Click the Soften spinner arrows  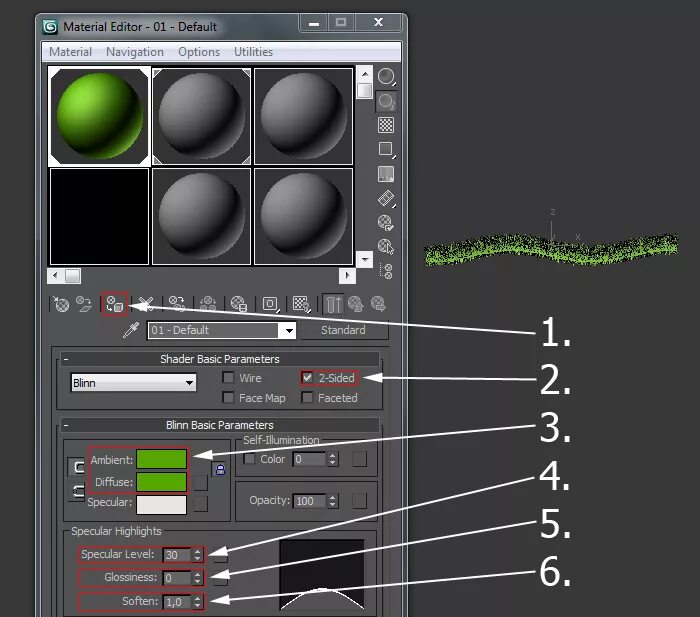tap(197, 602)
